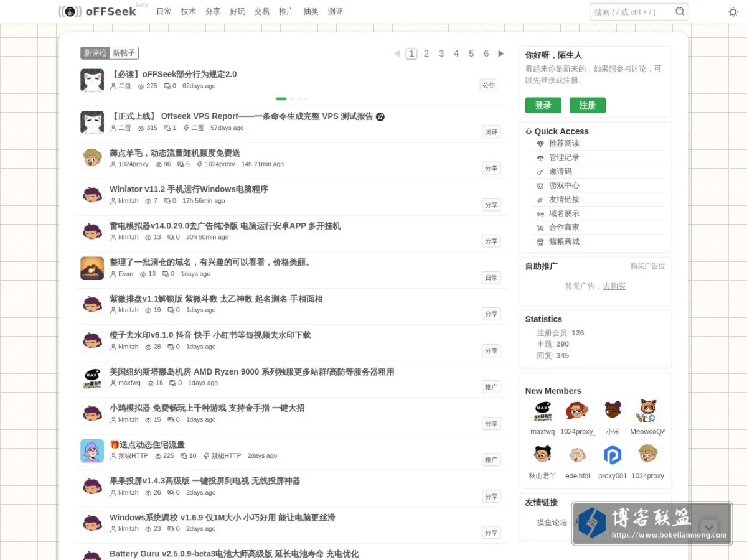Open 猫粮商城 shop icon
This screenshot has width=747, height=560.
point(540,242)
